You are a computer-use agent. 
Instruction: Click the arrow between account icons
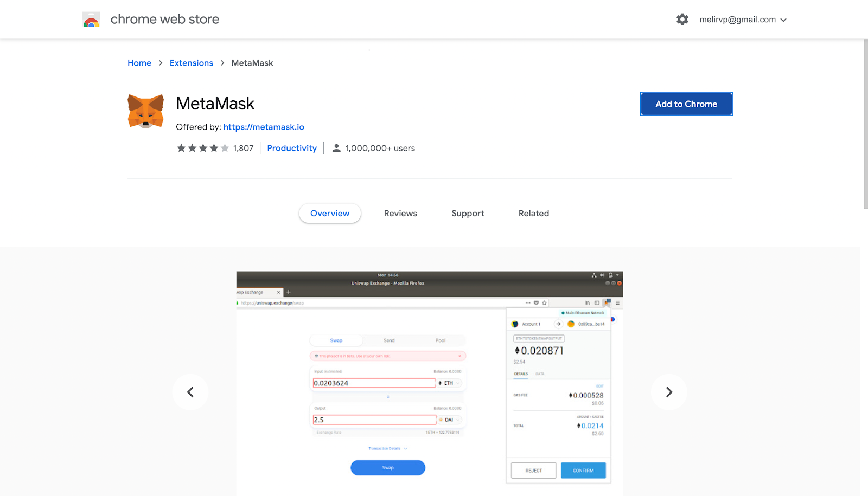tap(558, 324)
